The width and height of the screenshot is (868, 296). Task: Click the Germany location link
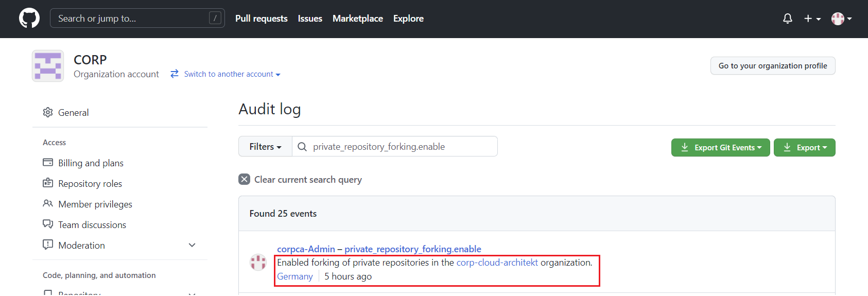pos(295,276)
